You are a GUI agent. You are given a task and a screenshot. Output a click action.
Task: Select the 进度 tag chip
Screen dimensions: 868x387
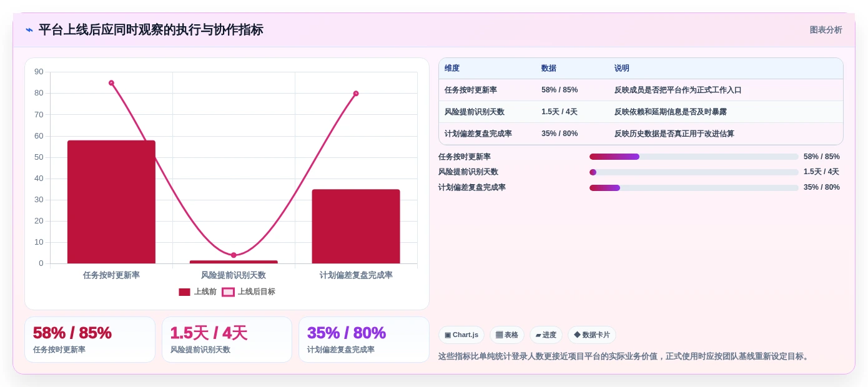pos(546,335)
